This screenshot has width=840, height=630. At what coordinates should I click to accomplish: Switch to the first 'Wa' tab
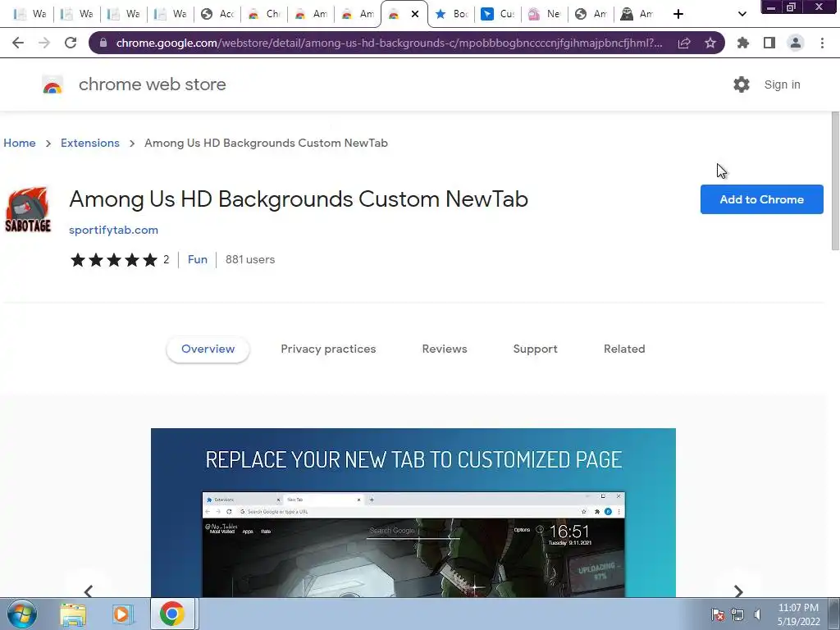(30, 14)
